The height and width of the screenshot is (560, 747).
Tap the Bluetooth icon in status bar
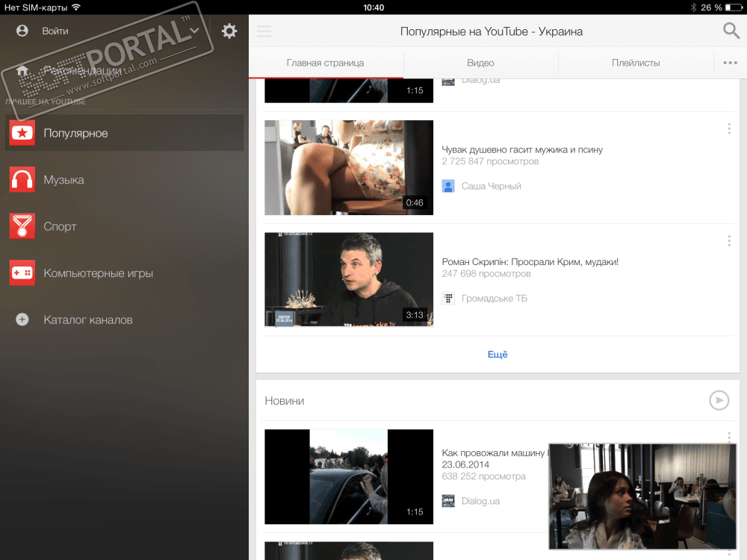[x=693, y=7]
